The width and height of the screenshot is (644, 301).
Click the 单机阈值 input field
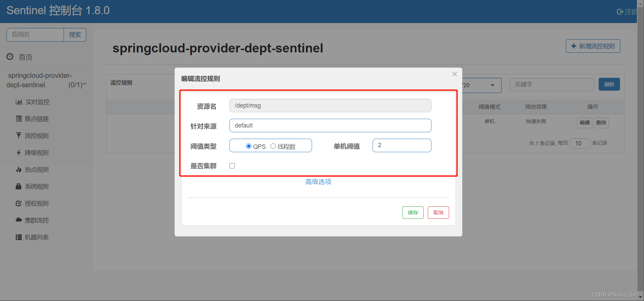tap(402, 145)
